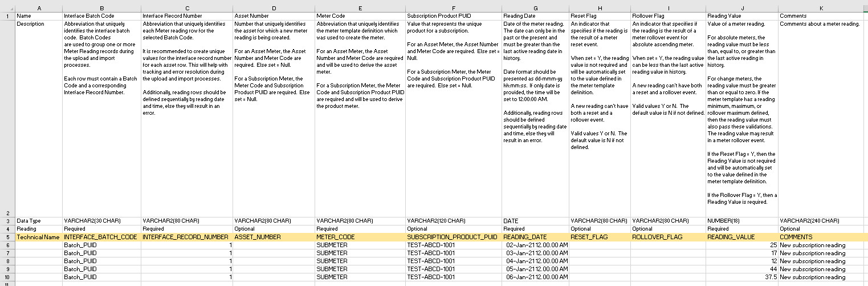Click the 'Asset Number' name cell

(x=274, y=16)
